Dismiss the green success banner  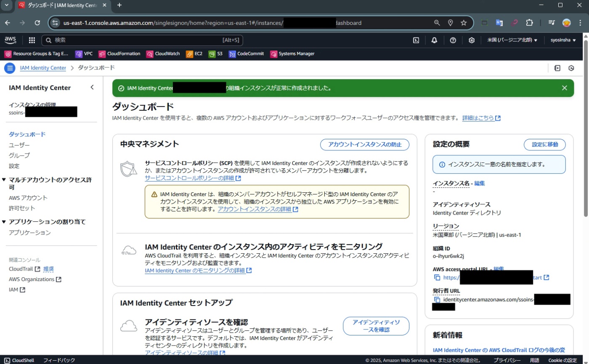[x=565, y=88]
